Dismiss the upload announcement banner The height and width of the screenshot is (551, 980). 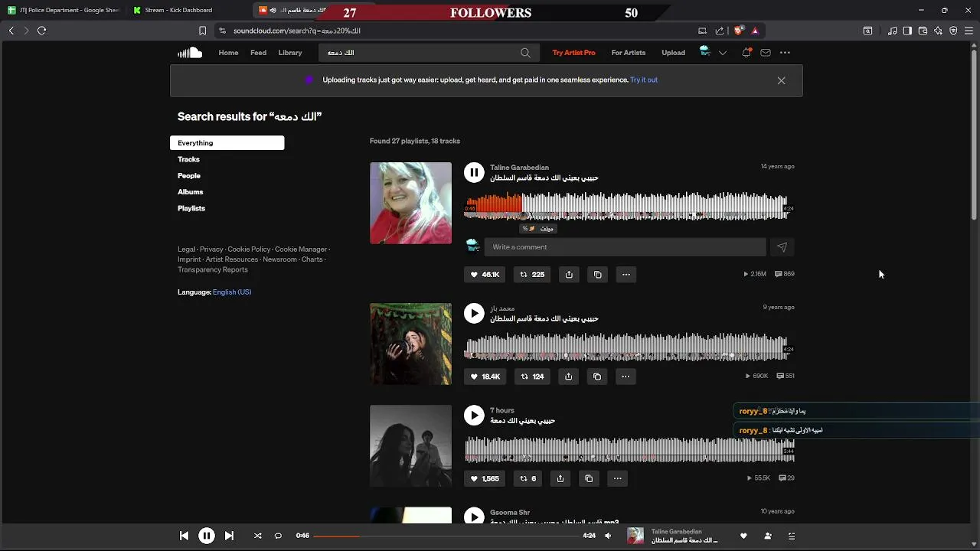tap(781, 80)
